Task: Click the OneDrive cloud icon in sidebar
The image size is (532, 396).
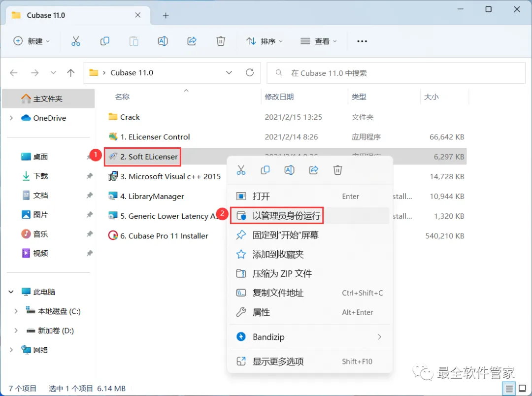Action: pyautogui.click(x=26, y=118)
